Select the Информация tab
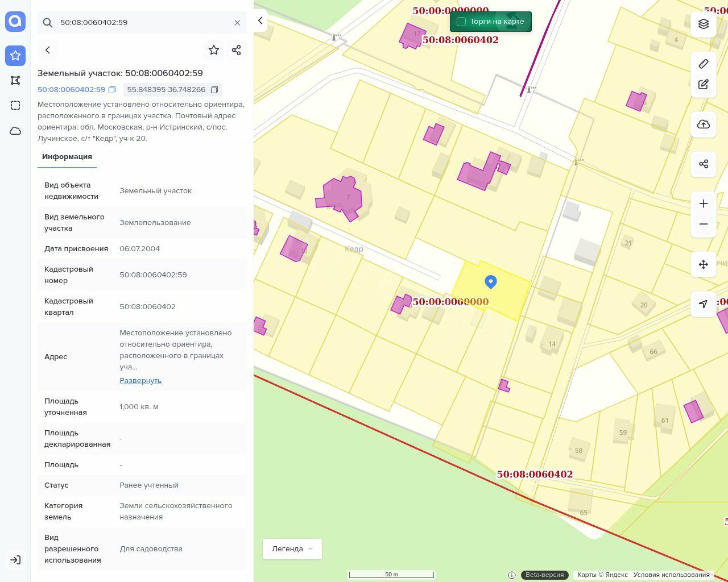This screenshot has width=728, height=582. [67, 157]
